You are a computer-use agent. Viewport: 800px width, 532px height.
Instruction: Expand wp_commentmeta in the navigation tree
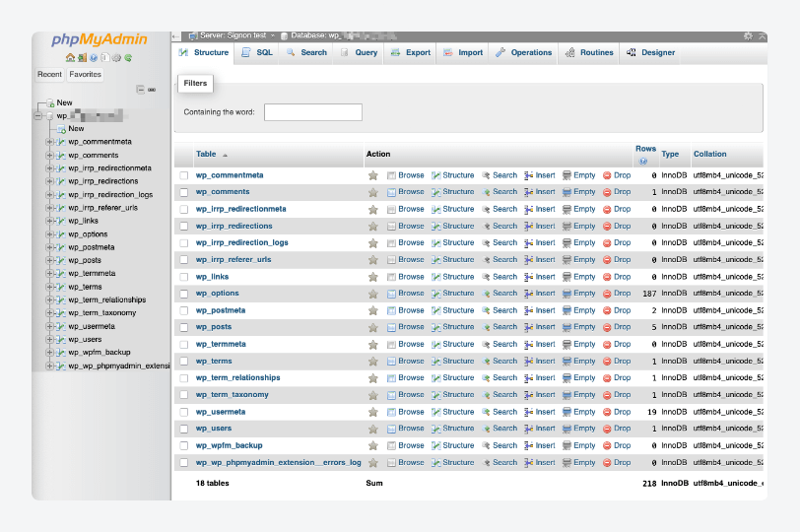49,142
